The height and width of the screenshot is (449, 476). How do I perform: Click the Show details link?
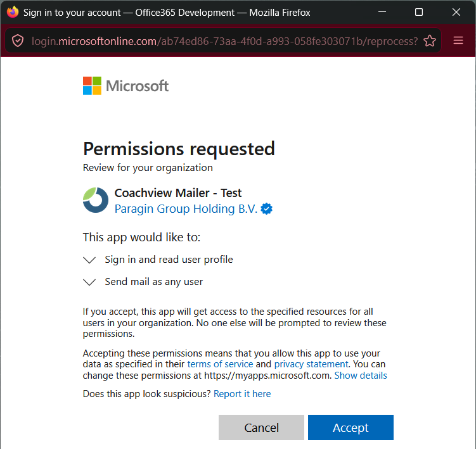click(x=361, y=376)
